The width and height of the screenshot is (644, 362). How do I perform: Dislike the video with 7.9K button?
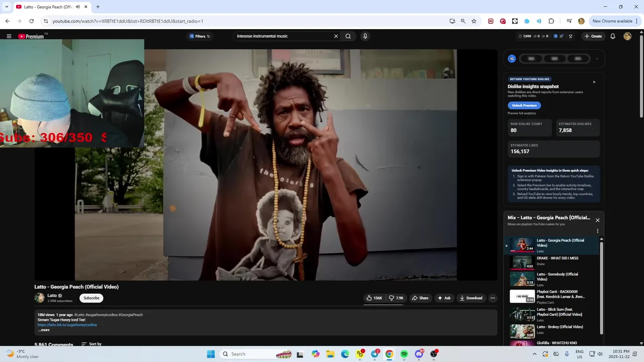(x=396, y=298)
